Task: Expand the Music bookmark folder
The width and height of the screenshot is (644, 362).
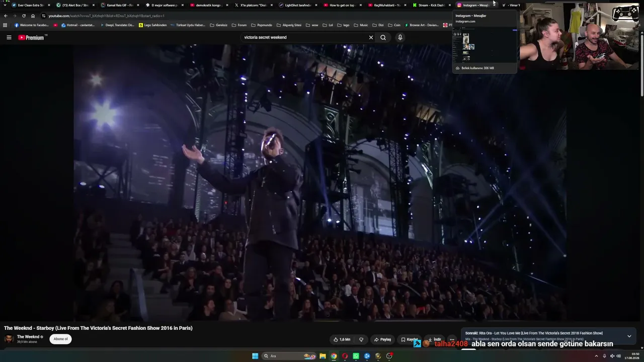Action: point(361,25)
